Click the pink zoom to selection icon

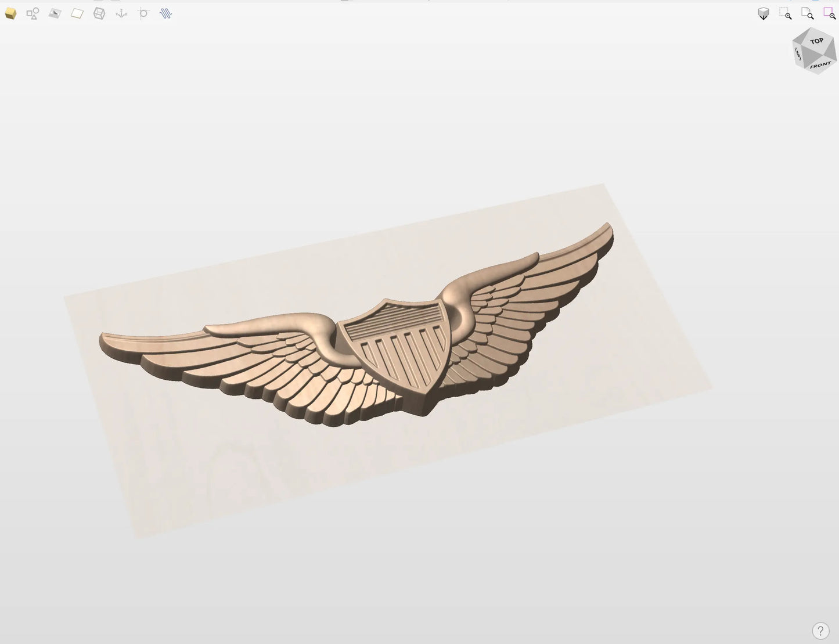pyautogui.click(x=830, y=14)
